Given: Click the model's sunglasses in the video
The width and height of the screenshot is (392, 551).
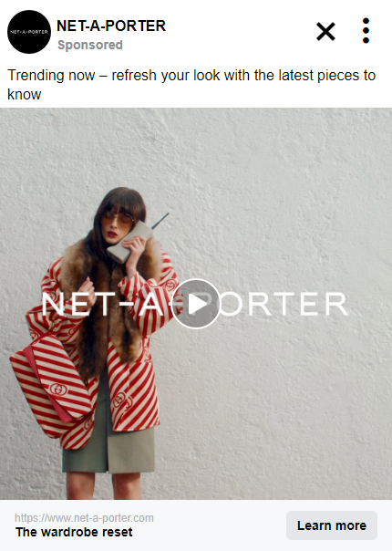Looking at the screenshot, I should [118, 220].
